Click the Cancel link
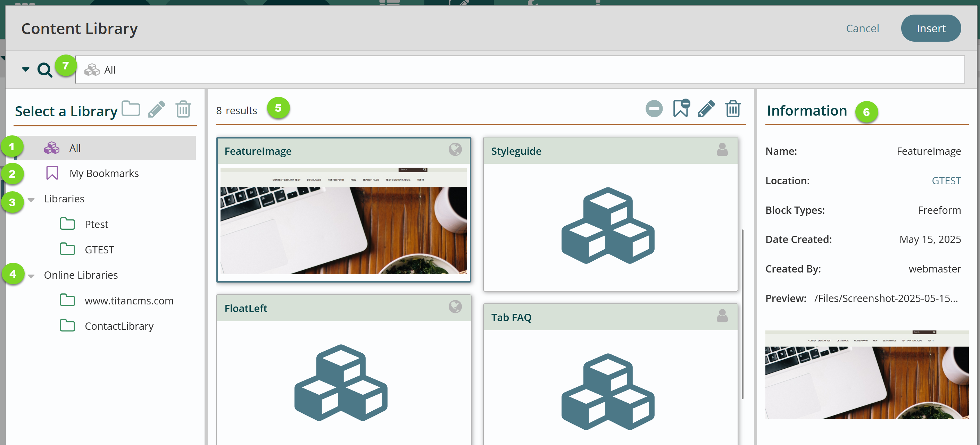The image size is (980, 445). click(x=862, y=28)
